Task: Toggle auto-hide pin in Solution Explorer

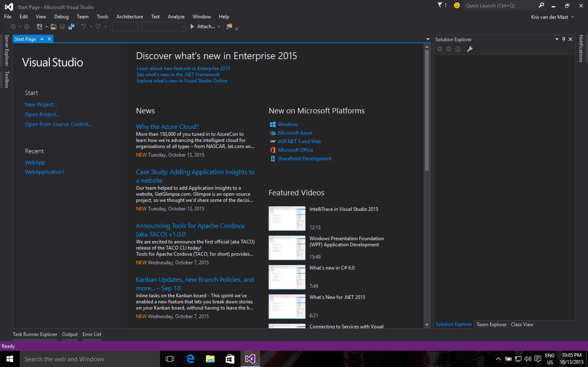Action: (563, 39)
